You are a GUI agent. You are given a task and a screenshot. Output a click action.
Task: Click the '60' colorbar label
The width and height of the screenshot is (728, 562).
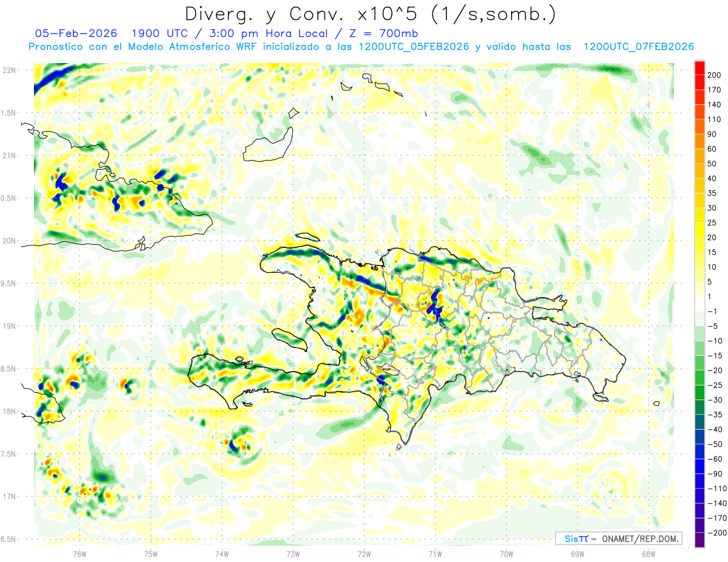point(712,149)
